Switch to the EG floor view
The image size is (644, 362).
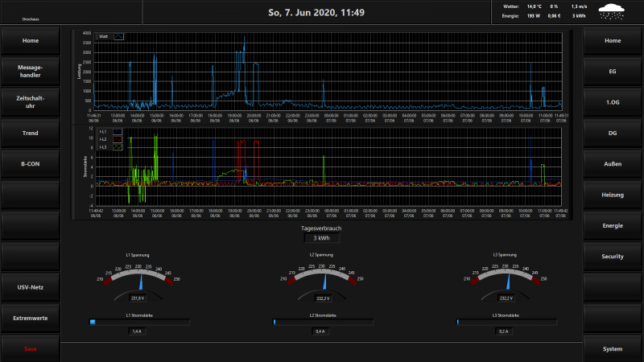(x=613, y=72)
